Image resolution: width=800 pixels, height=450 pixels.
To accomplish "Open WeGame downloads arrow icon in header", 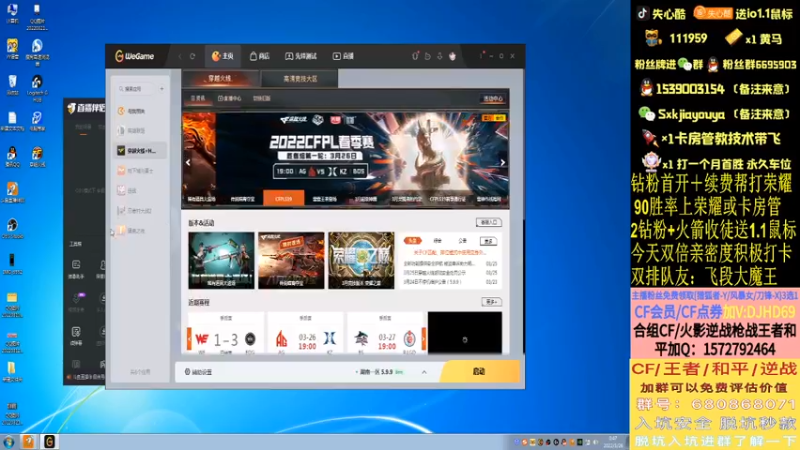I will (x=440, y=56).
